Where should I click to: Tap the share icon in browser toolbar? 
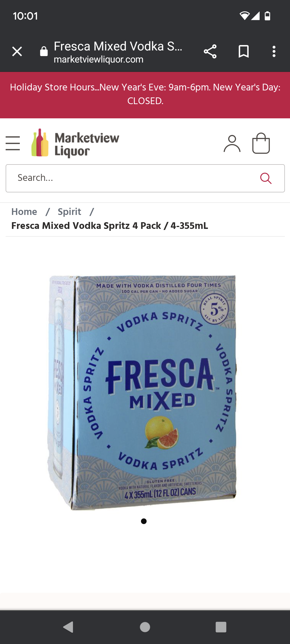210,51
